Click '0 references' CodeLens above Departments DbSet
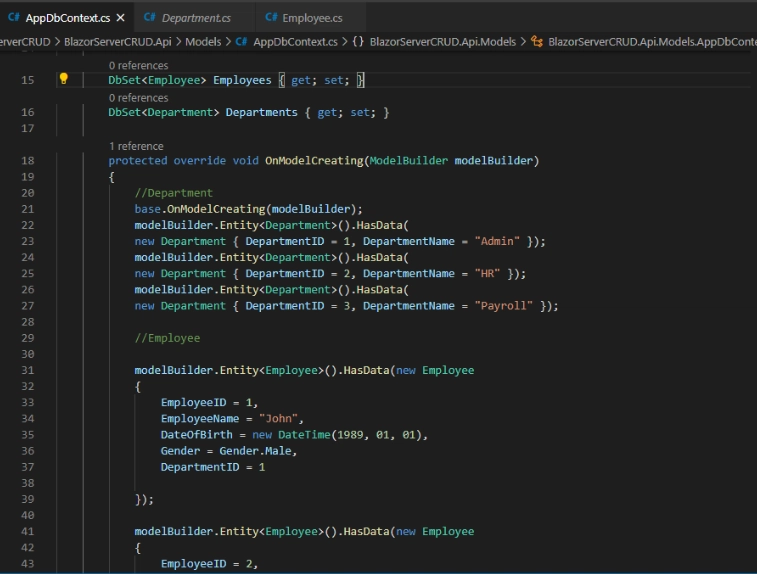 (138, 98)
